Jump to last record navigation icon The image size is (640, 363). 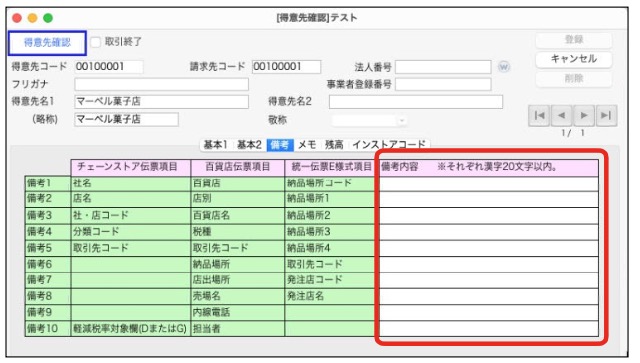pos(606,116)
